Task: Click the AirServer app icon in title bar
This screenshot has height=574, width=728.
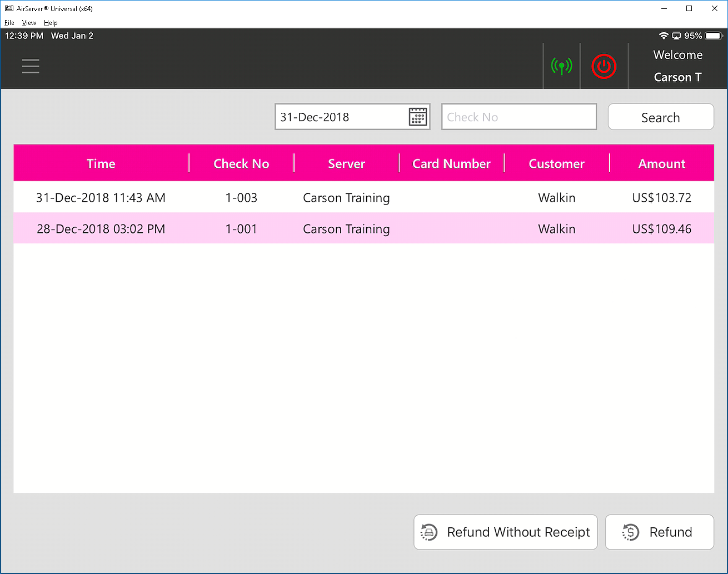Action: point(9,8)
